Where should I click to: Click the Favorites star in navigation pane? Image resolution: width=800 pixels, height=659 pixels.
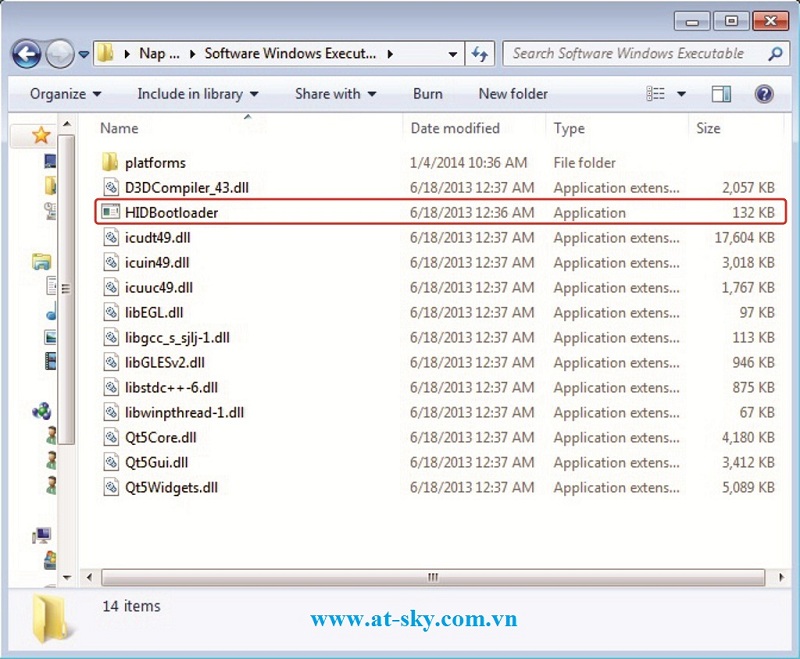pos(41,135)
